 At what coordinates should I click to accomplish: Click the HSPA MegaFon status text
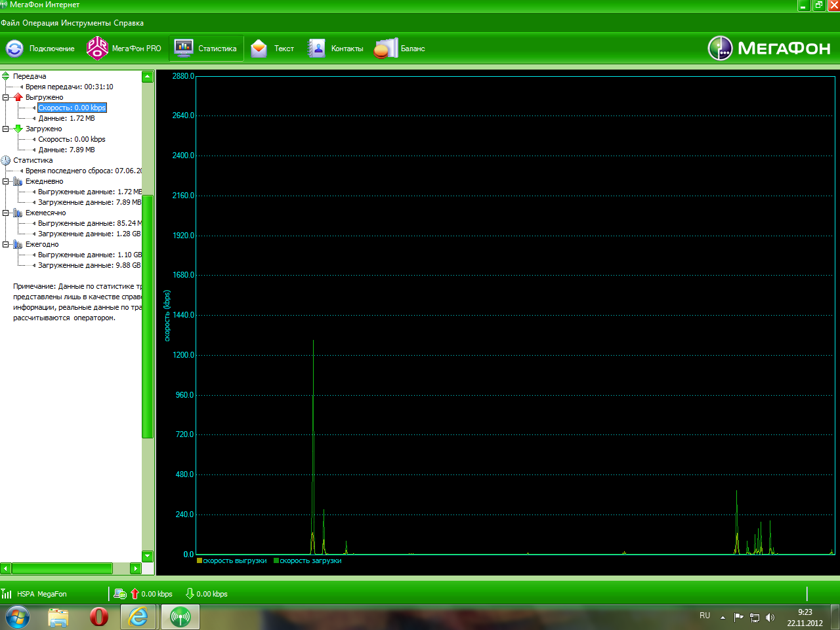click(42, 594)
